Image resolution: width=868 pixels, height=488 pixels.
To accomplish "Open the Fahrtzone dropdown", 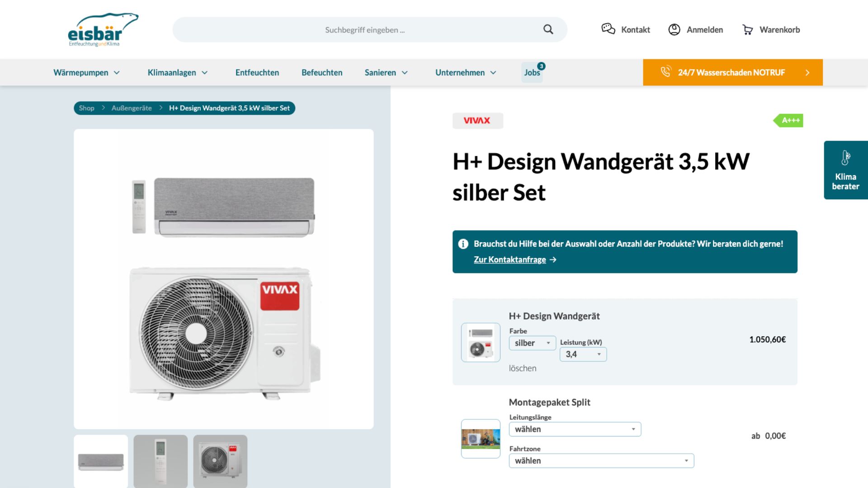I will 601,461.
